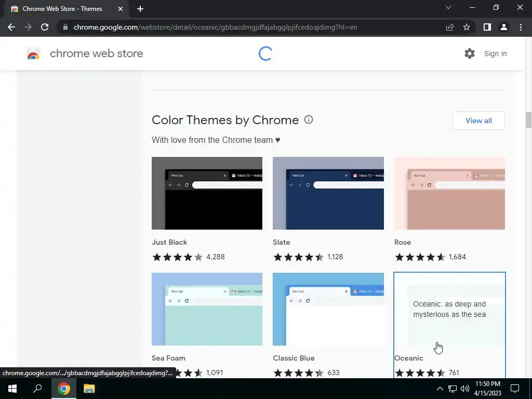The height and width of the screenshot is (399, 532).
Task: Click the address bar URL
Action: coord(215,27)
